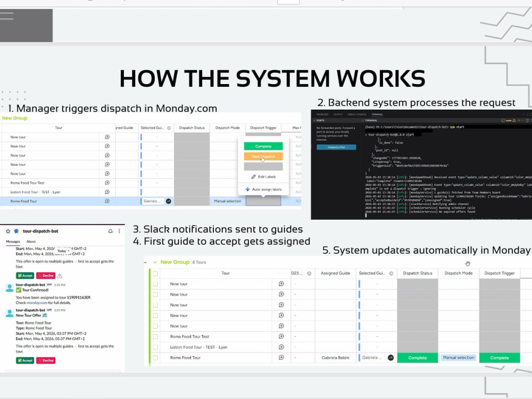Click info icon on the 023... column header
The image size is (532, 399).
pyautogui.click(x=309, y=273)
